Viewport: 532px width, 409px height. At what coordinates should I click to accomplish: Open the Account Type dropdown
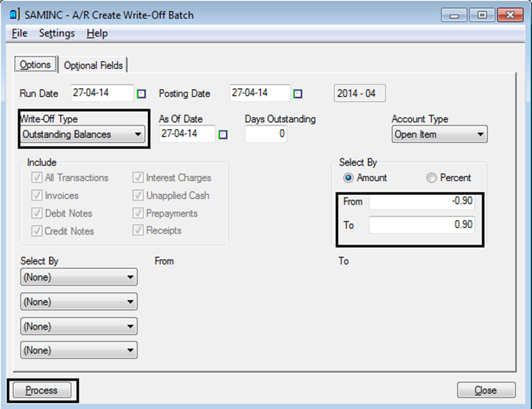(x=440, y=135)
